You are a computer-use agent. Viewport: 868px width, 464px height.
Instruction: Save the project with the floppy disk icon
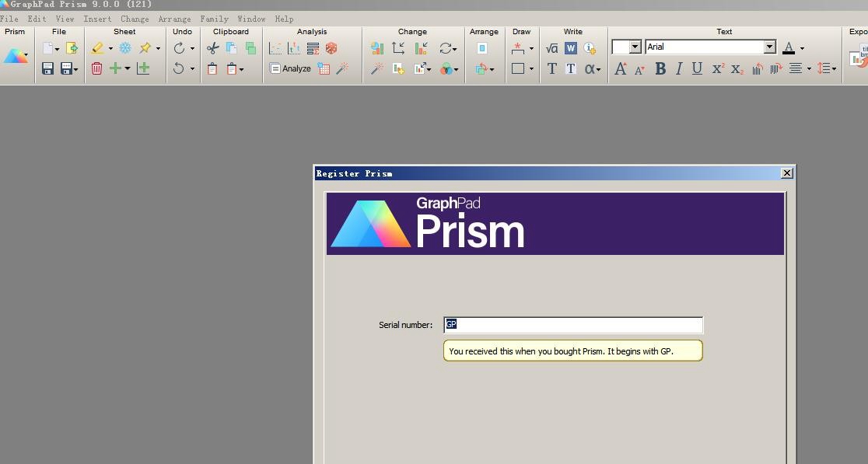48,68
